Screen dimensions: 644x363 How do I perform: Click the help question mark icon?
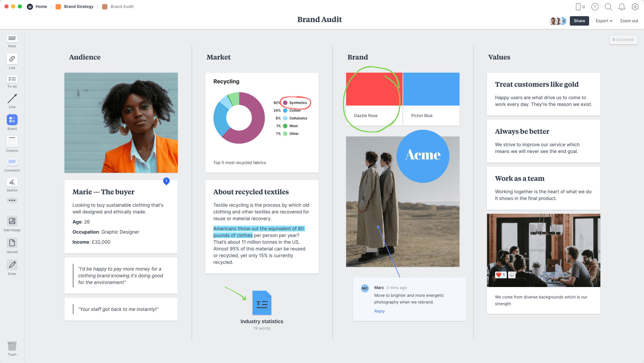tap(594, 7)
